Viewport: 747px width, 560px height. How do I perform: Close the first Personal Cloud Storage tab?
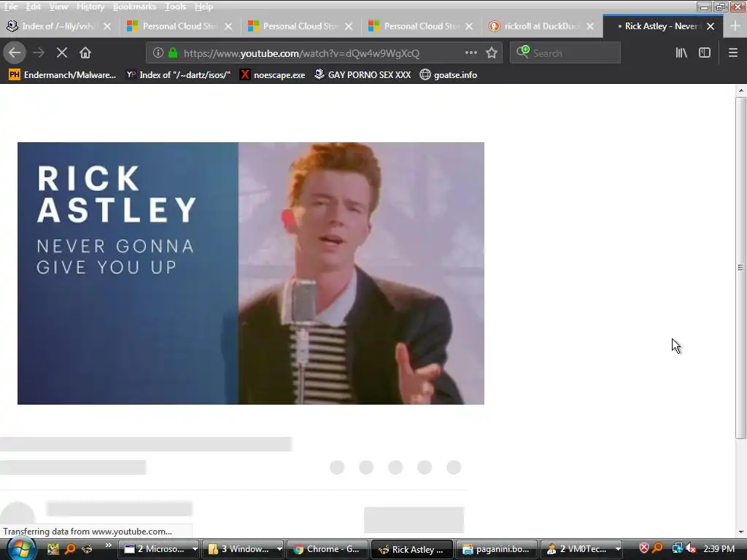coord(228,26)
